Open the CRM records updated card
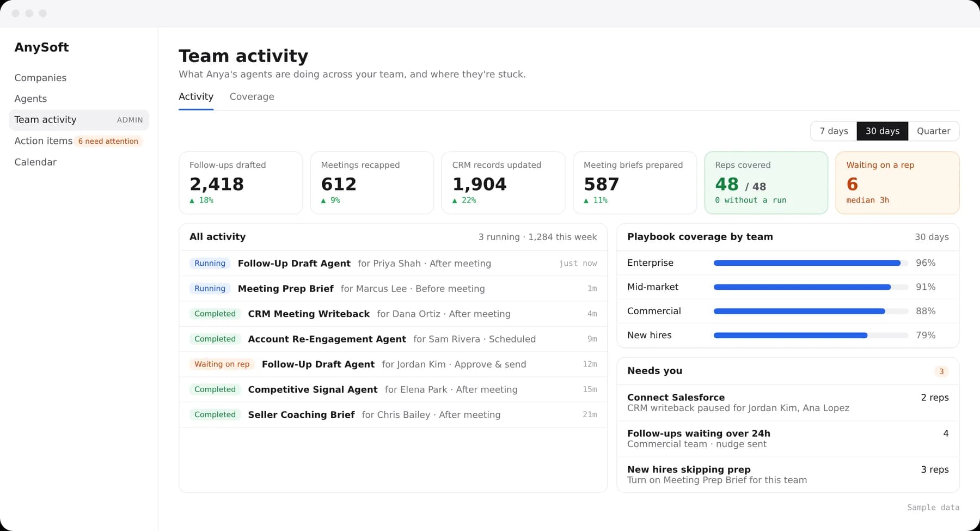The height and width of the screenshot is (531, 980). (503, 183)
